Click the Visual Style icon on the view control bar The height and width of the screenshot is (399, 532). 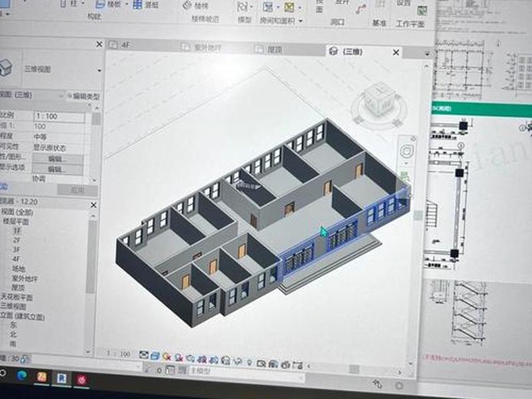point(155,356)
